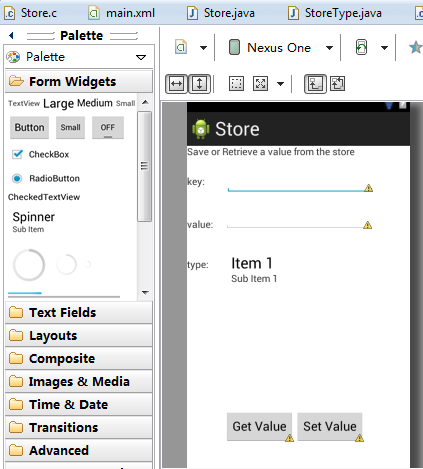Expand the Images & Media category

(x=79, y=382)
